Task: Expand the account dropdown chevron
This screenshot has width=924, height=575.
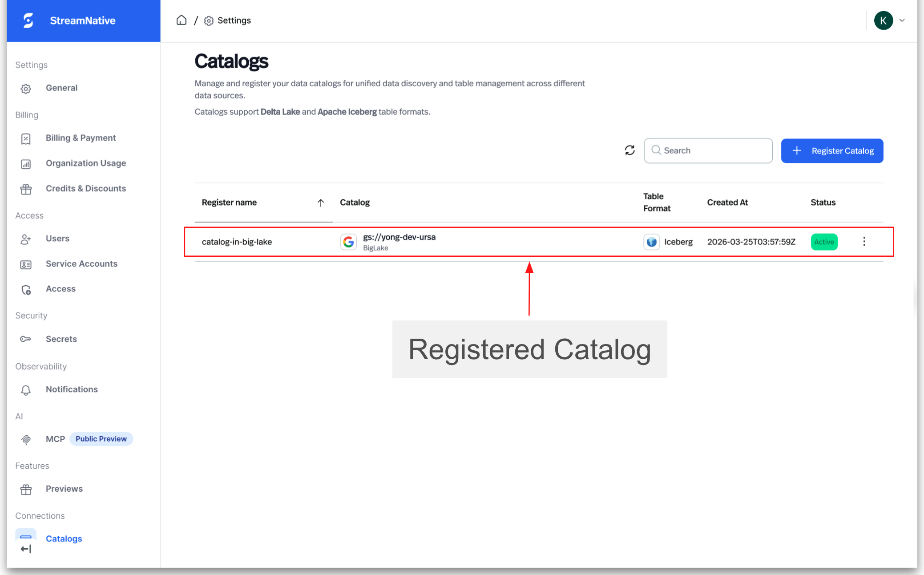Action: pos(902,20)
